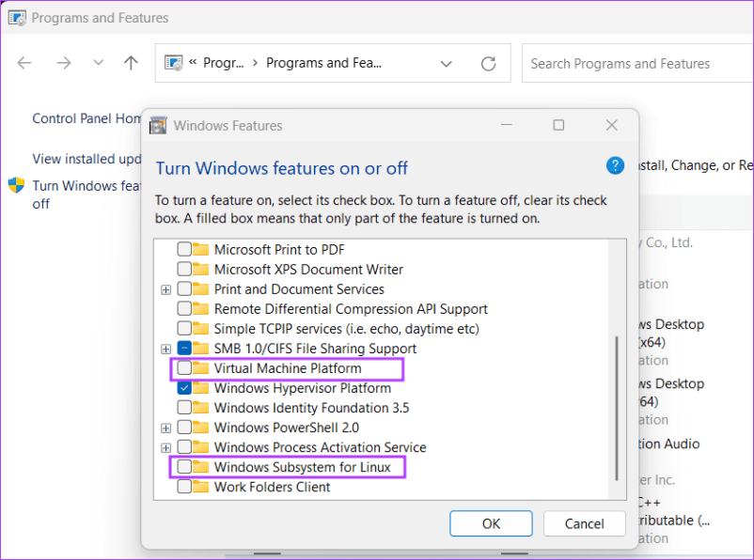Click the Windows Features icon in dialog title bar
Image resolution: width=754 pixels, height=560 pixels.
click(157, 125)
